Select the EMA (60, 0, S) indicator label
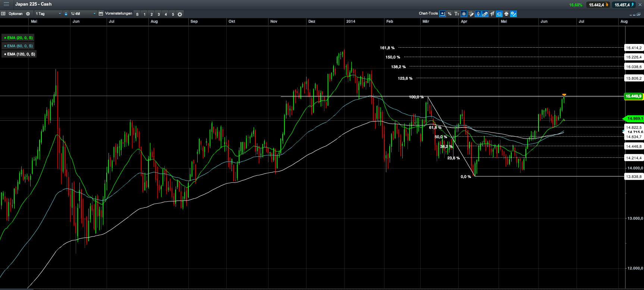Screen dimensions: 644x290 pos(18,46)
